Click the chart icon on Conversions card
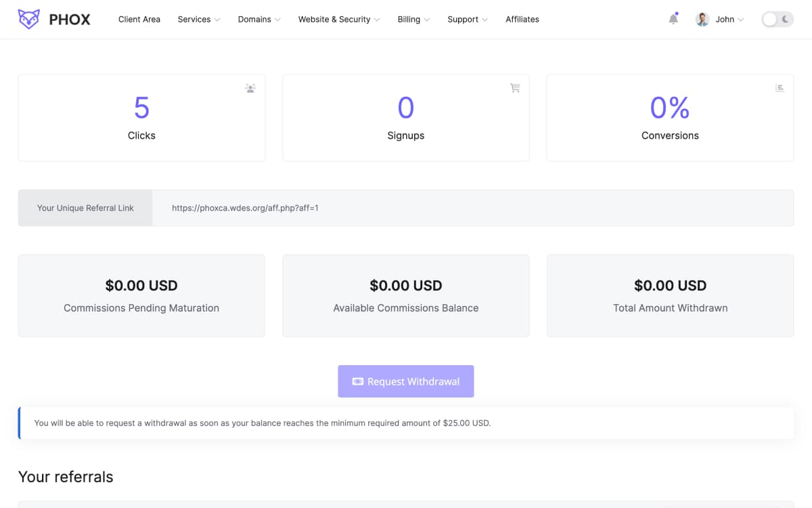The height and width of the screenshot is (508, 812). tap(780, 88)
